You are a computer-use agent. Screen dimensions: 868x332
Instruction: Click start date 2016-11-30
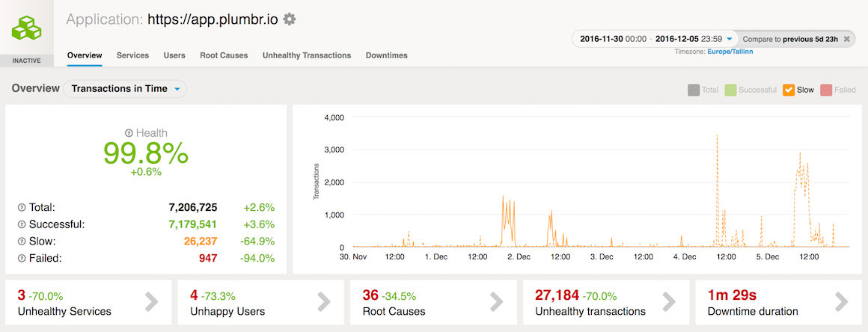tap(602, 40)
